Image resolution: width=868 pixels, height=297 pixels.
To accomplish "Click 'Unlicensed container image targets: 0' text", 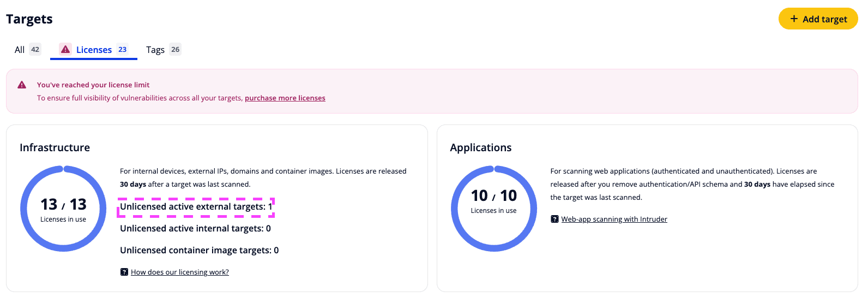I will (199, 251).
